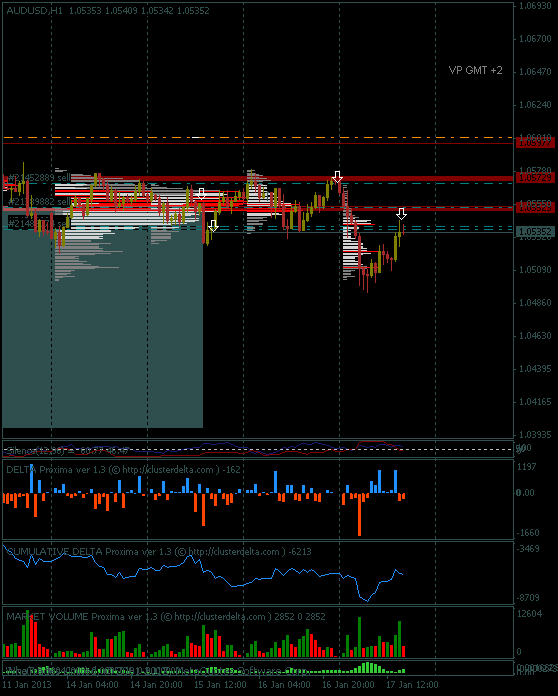The image size is (558, 696).
Task: Select the #21452889 sell order label
Action: pos(39,178)
